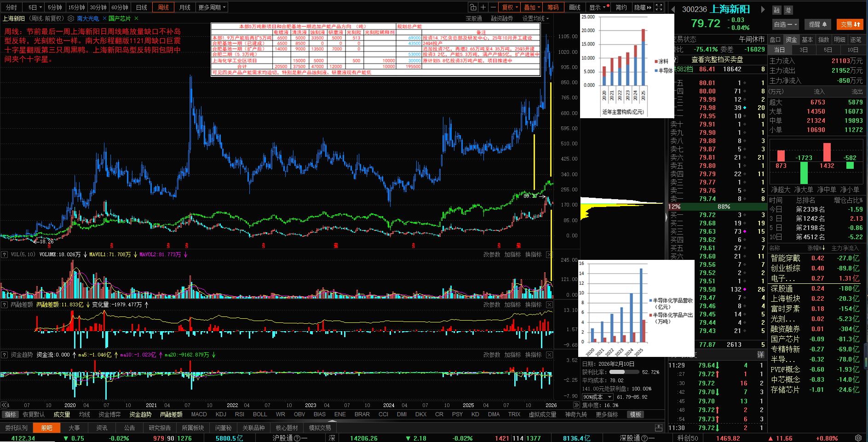The width and height of the screenshot is (868, 442).
Task: Toggle 资金趋势 indicator in indicator bar
Action: [140, 414]
